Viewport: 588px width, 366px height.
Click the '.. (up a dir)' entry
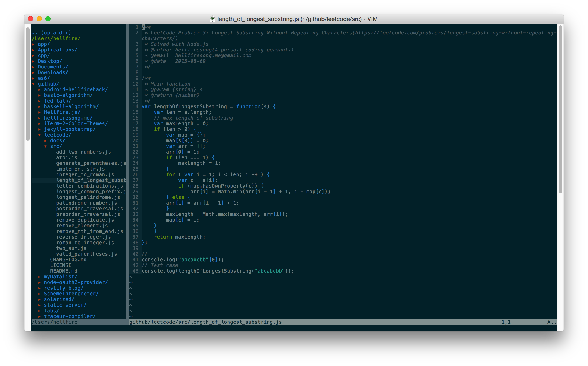click(51, 33)
